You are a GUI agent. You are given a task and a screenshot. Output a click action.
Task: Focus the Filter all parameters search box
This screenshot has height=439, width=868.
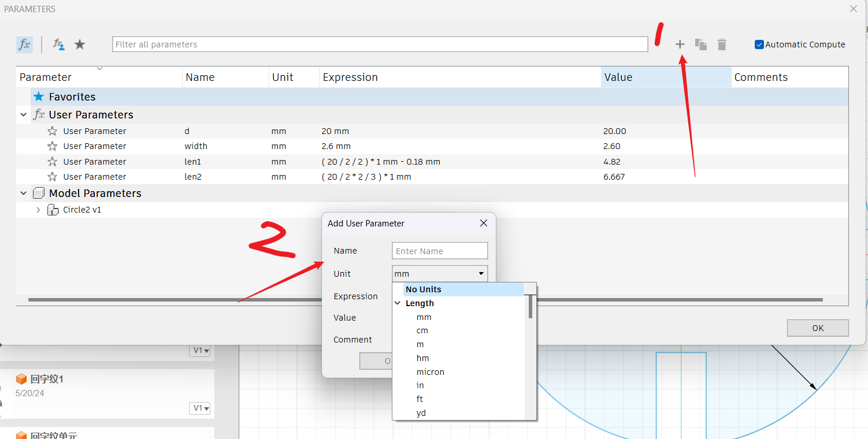(x=380, y=44)
